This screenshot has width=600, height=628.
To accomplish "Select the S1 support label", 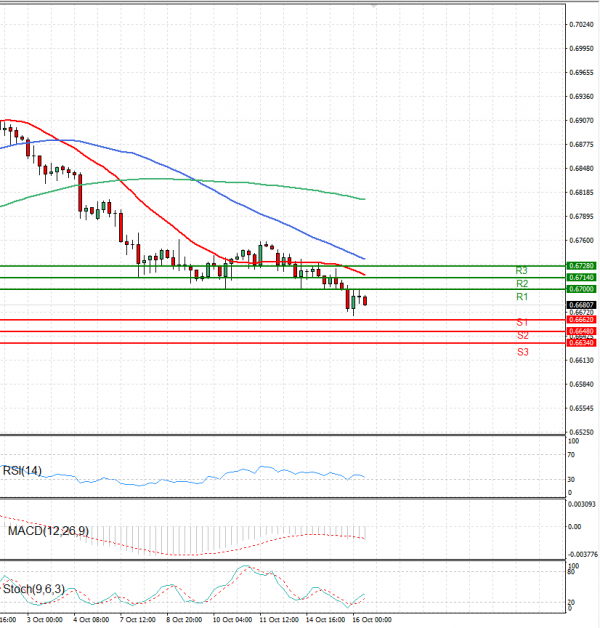I will pos(522,322).
